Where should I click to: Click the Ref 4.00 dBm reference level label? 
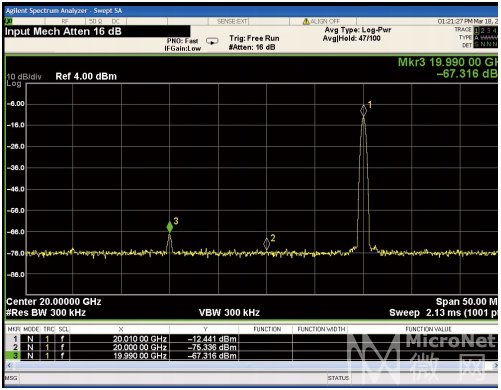[86, 76]
